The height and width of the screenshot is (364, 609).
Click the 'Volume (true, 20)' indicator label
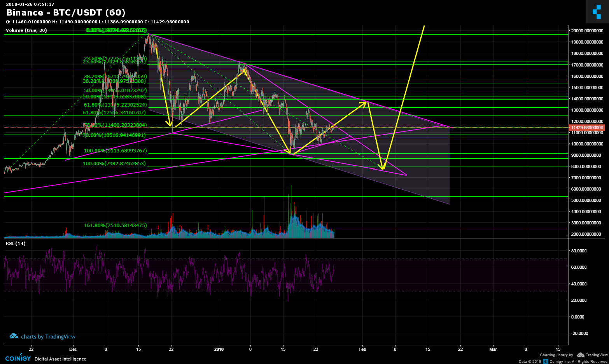pyautogui.click(x=26, y=30)
